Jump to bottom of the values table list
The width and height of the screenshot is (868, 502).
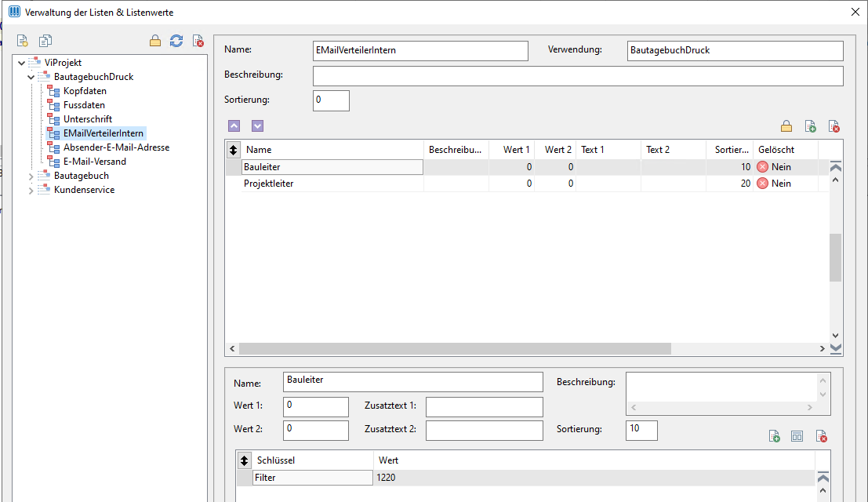pyautogui.click(x=836, y=348)
